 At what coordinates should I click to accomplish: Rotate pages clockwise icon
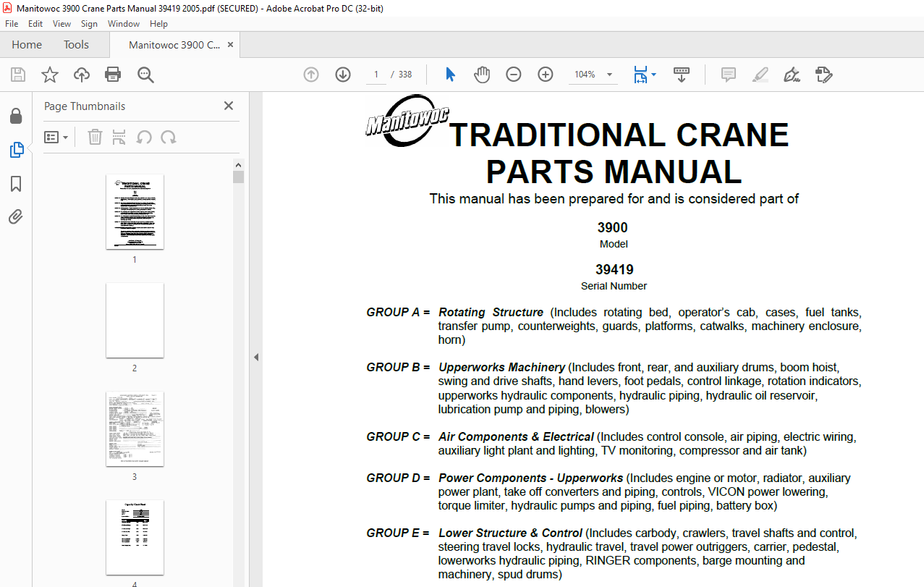point(169,137)
